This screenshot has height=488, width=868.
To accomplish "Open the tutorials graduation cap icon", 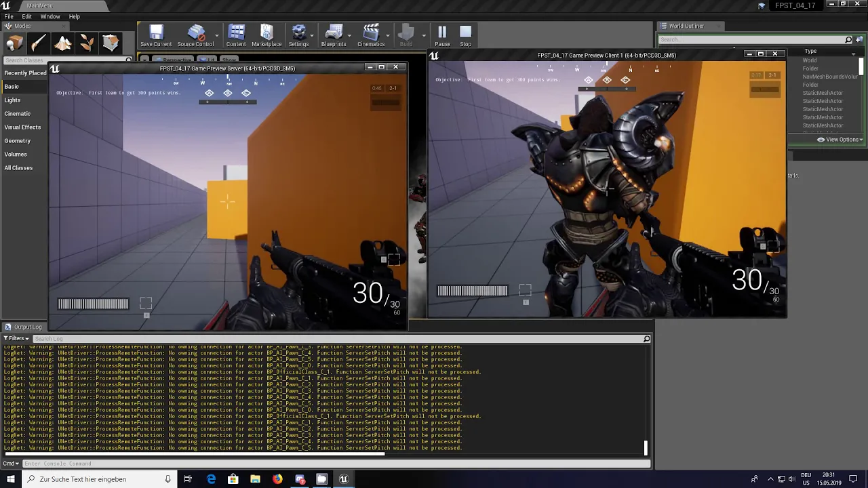I will point(762,5).
